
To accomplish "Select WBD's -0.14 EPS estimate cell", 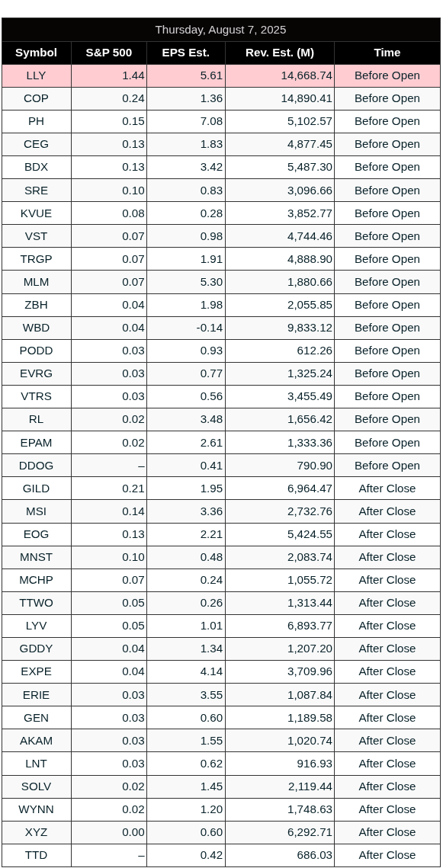I will tap(186, 328).
